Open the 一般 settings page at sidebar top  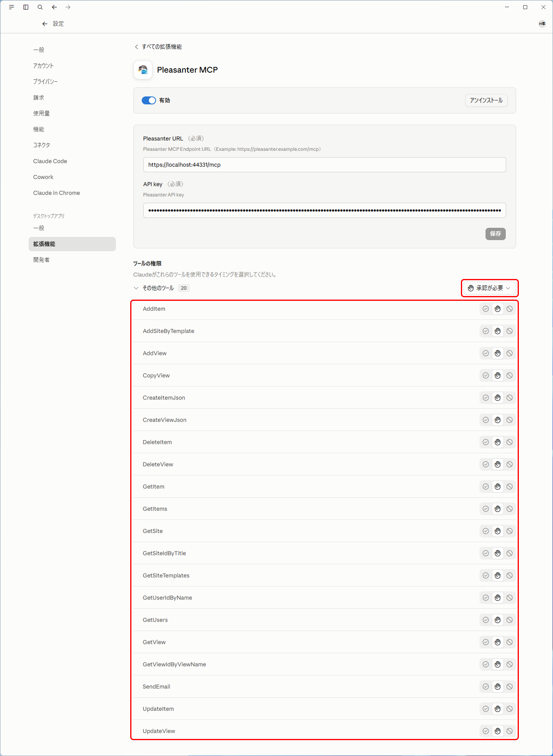coord(39,50)
